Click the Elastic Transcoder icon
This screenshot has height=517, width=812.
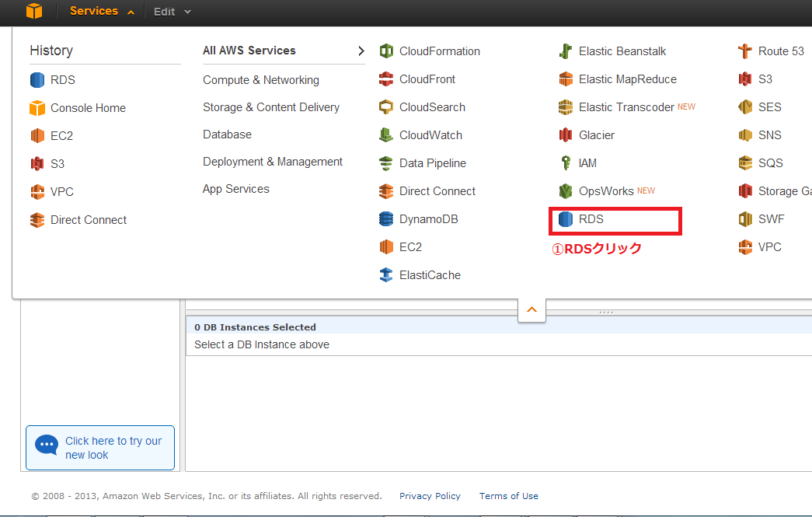(x=566, y=107)
